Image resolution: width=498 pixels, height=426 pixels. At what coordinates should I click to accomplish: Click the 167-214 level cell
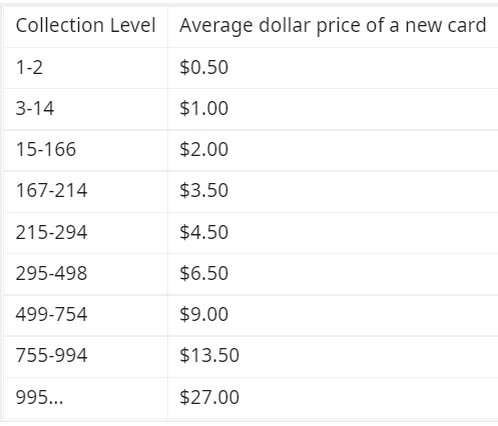click(86, 191)
